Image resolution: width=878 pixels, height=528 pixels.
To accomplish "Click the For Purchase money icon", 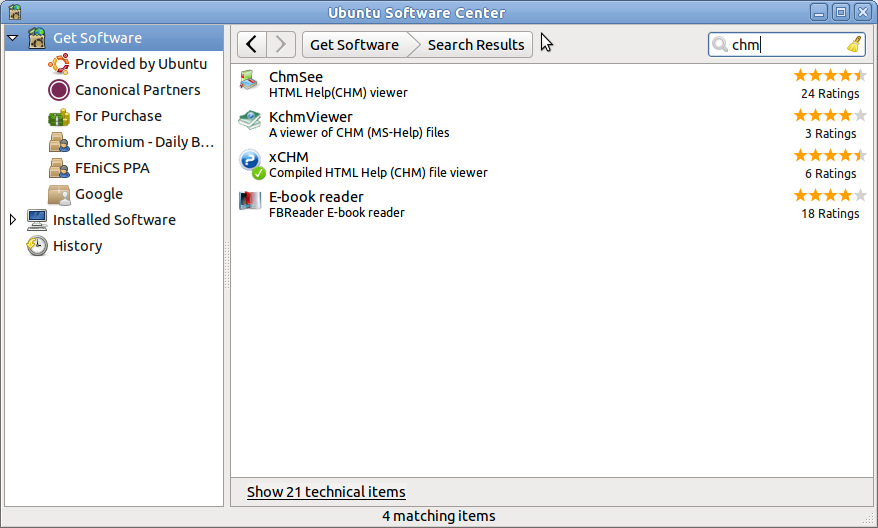I will 59,116.
